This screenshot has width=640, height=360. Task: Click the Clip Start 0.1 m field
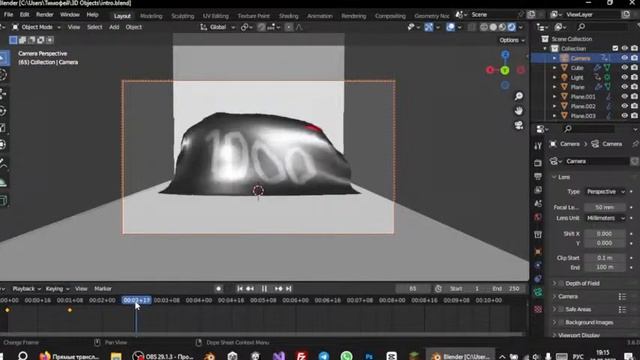pyautogui.click(x=604, y=258)
